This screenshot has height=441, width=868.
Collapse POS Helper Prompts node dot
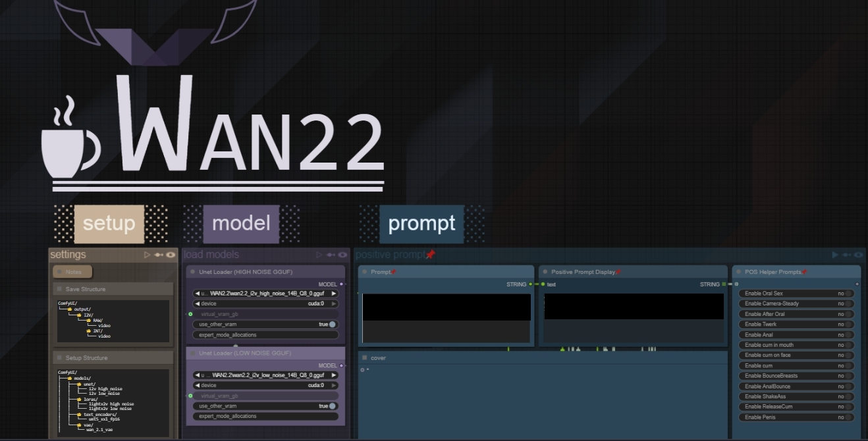click(x=738, y=271)
